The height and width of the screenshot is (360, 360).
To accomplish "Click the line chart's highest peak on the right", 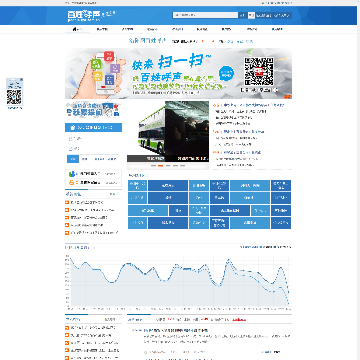I will [228, 260].
